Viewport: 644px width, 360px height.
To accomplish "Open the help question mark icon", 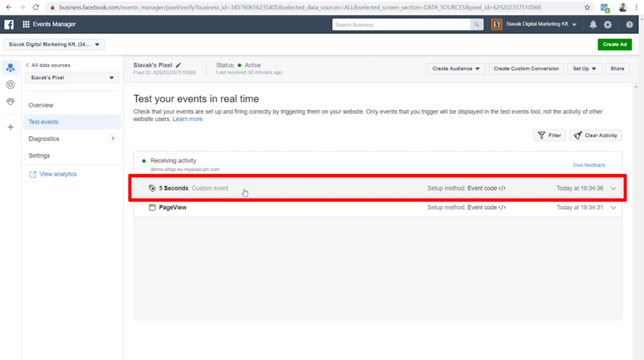I will point(629,25).
